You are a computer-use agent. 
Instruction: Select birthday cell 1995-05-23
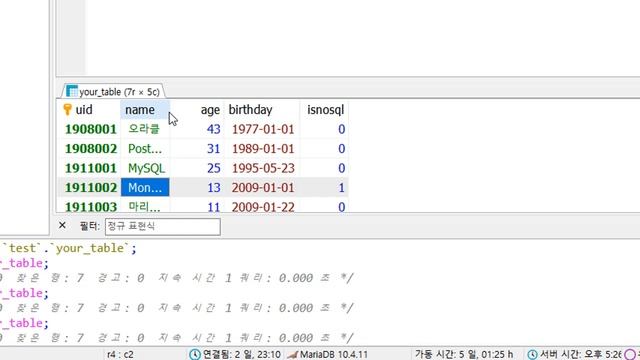click(262, 168)
